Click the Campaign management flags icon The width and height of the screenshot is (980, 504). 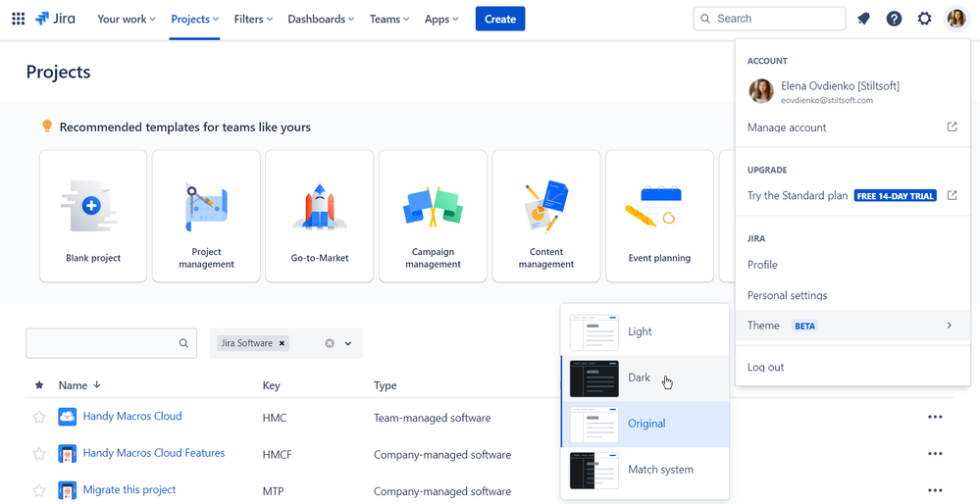click(434, 207)
